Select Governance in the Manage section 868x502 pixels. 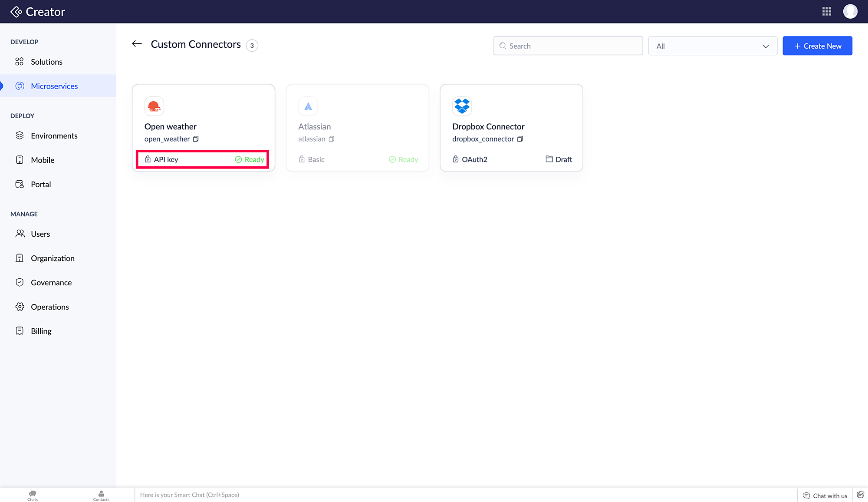point(51,282)
